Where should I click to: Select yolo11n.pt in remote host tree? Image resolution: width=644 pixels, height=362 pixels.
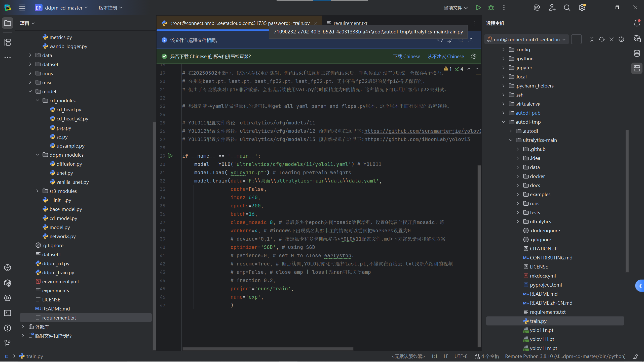point(541,330)
